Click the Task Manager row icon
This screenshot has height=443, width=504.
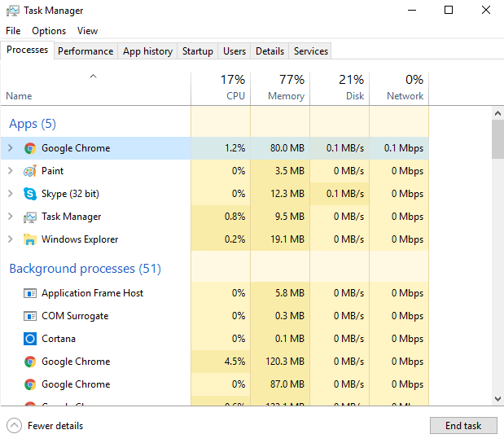coord(30,217)
